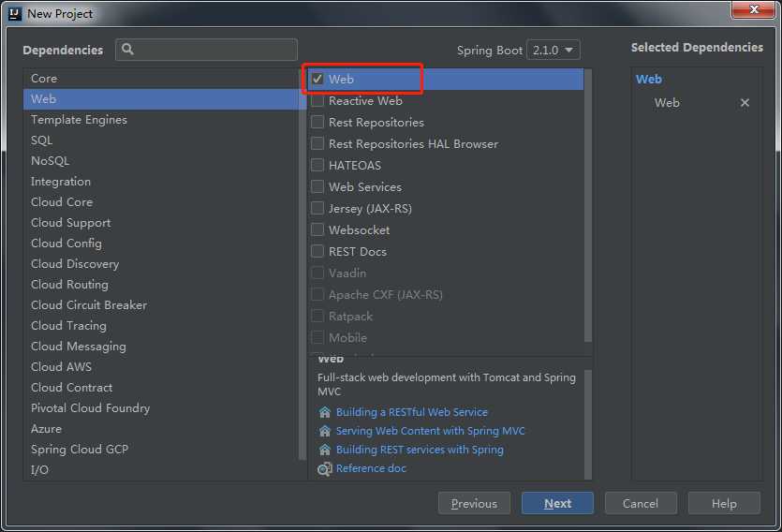The height and width of the screenshot is (532, 782).
Task: Enable the Websocket checkbox
Action: click(x=317, y=229)
